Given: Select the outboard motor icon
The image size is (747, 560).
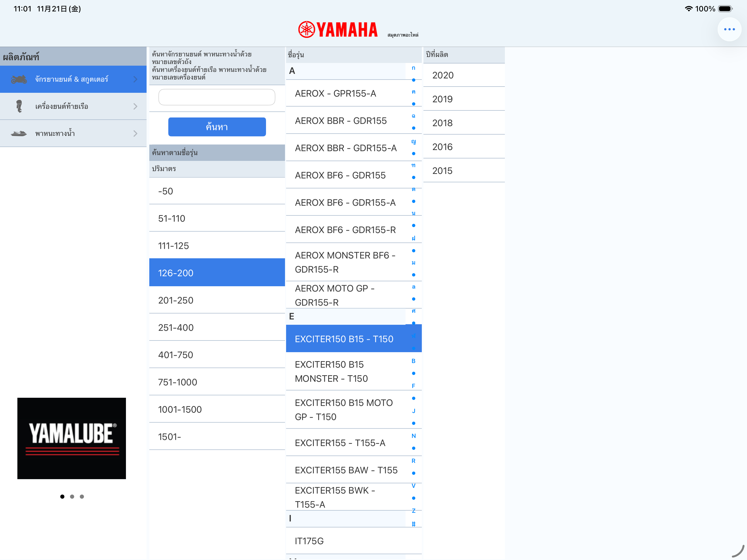Looking at the screenshot, I should [x=19, y=106].
